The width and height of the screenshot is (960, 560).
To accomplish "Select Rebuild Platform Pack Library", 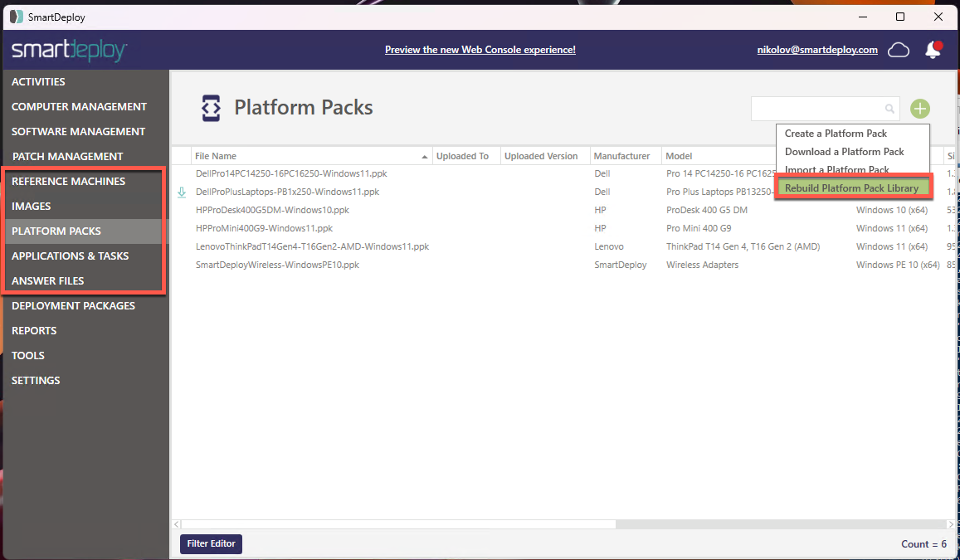I will click(851, 188).
